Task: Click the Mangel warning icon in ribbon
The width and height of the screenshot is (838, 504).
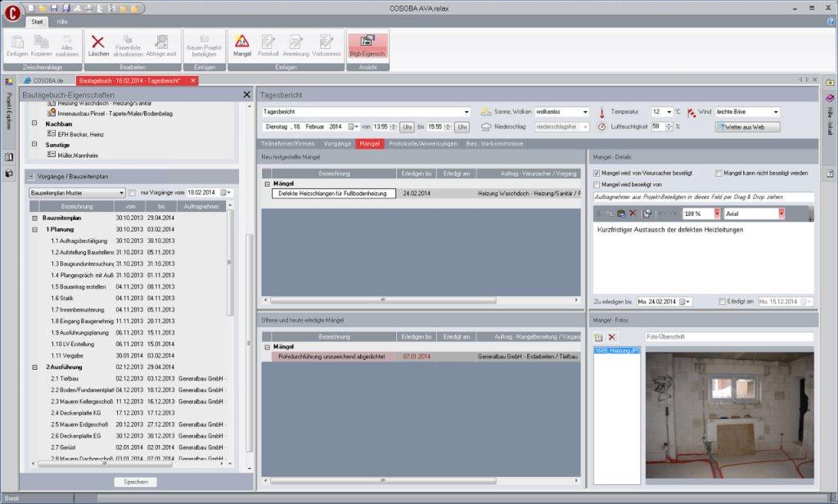Action: (x=241, y=43)
